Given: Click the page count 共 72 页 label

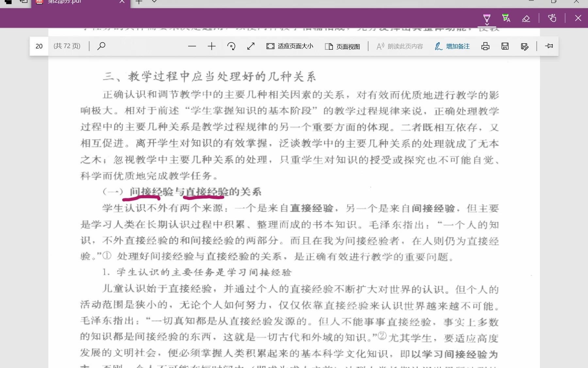Looking at the screenshot, I should tap(67, 46).
